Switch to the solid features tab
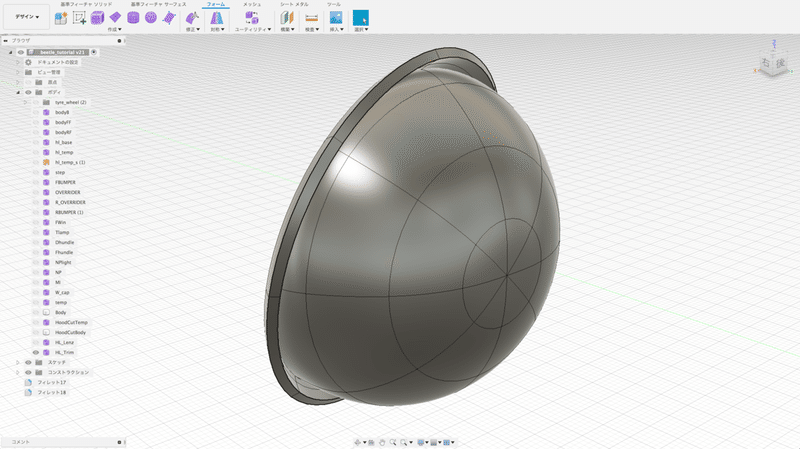Viewport: 800px width, 449px height. point(86,4)
